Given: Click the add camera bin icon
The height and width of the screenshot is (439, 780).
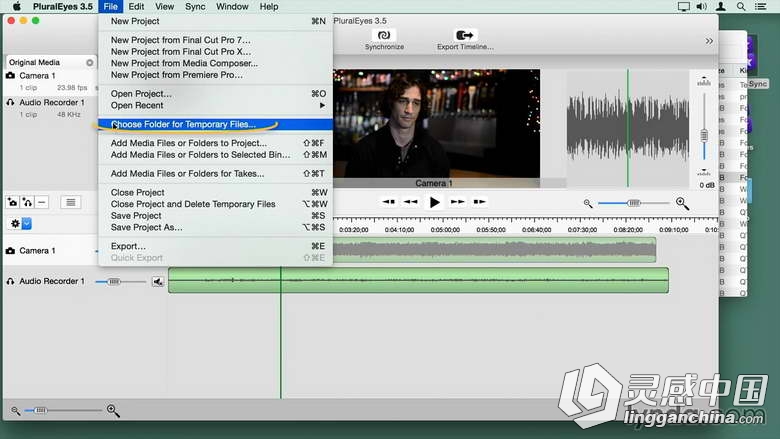Looking at the screenshot, I should pyautogui.click(x=12, y=202).
